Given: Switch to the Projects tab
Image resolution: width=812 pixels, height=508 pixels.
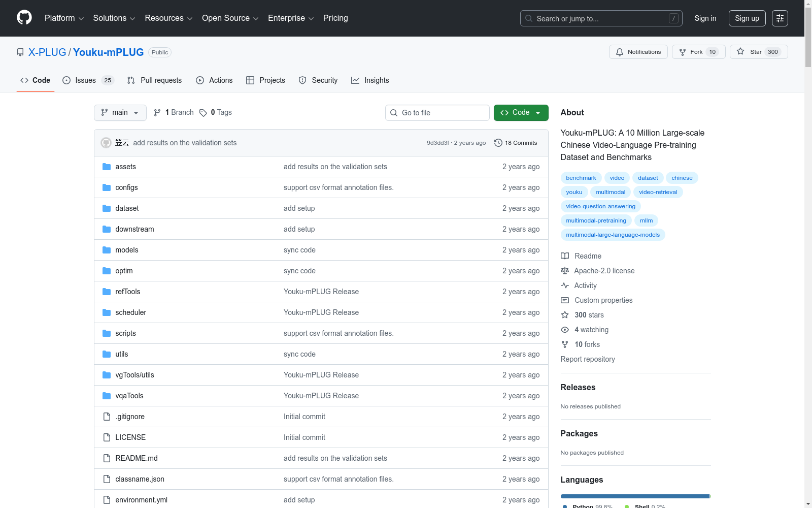Looking at the screenshot, I should [x=265, y=80].
